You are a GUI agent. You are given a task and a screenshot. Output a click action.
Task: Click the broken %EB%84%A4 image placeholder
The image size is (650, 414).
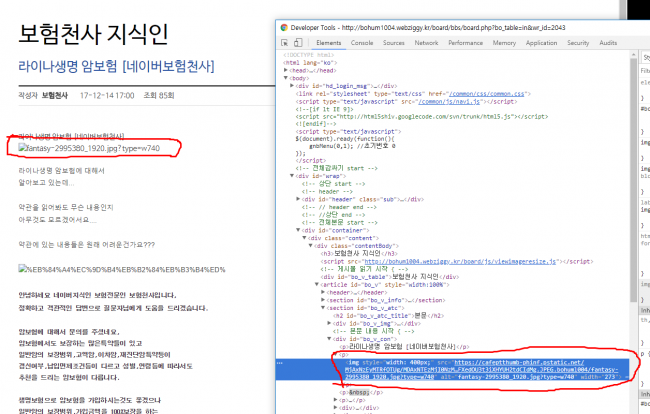coord(122,269)
